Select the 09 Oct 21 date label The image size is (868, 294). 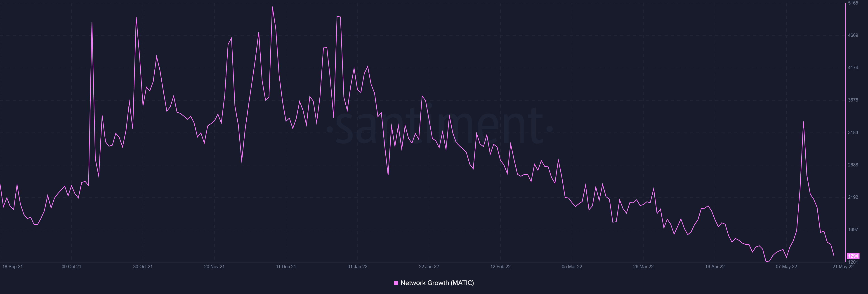coord(71,267)
